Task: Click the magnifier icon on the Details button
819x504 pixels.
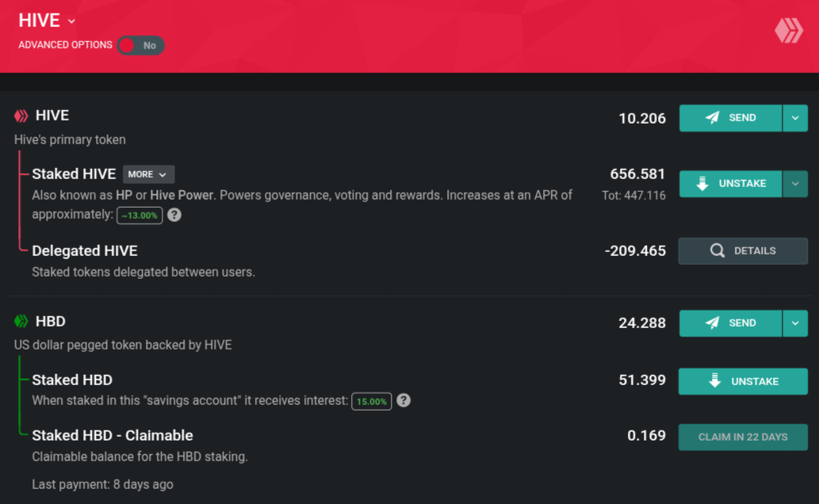Action: click(x=718, y=250)
